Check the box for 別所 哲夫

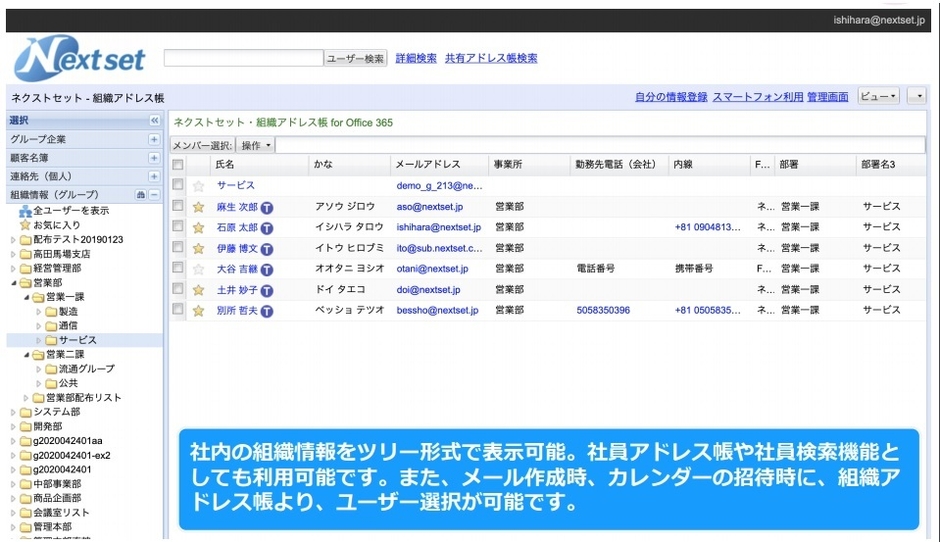point(177,309)
